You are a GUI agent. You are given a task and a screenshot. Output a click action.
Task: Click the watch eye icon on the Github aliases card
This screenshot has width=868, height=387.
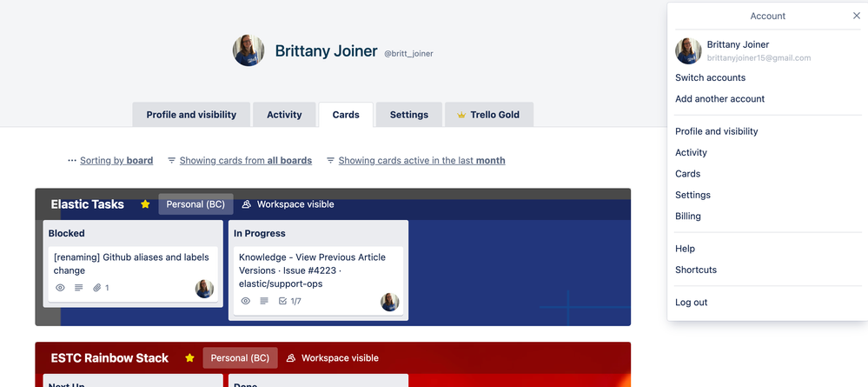point(61,288)
